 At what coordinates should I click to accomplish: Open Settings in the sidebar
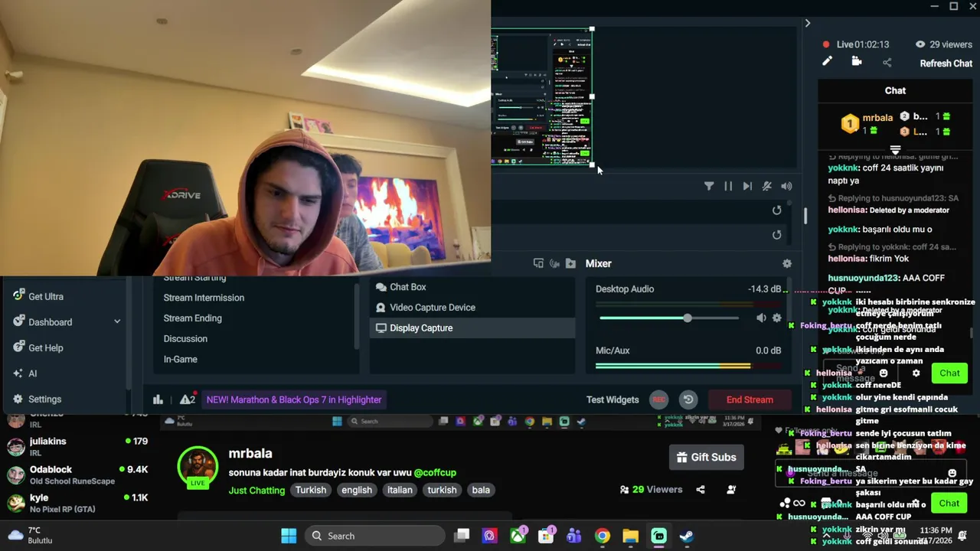(x=44, y=399)
